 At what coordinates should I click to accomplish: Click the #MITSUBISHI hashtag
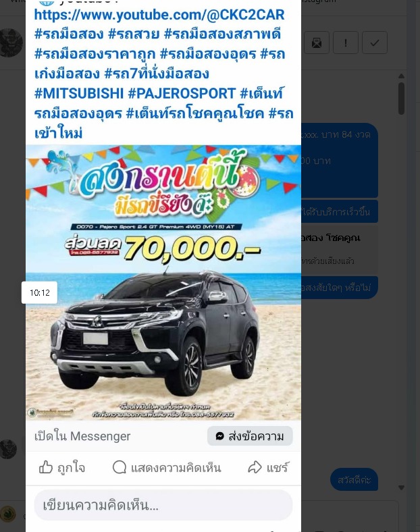pyautogui.click(x=79, y=93)
